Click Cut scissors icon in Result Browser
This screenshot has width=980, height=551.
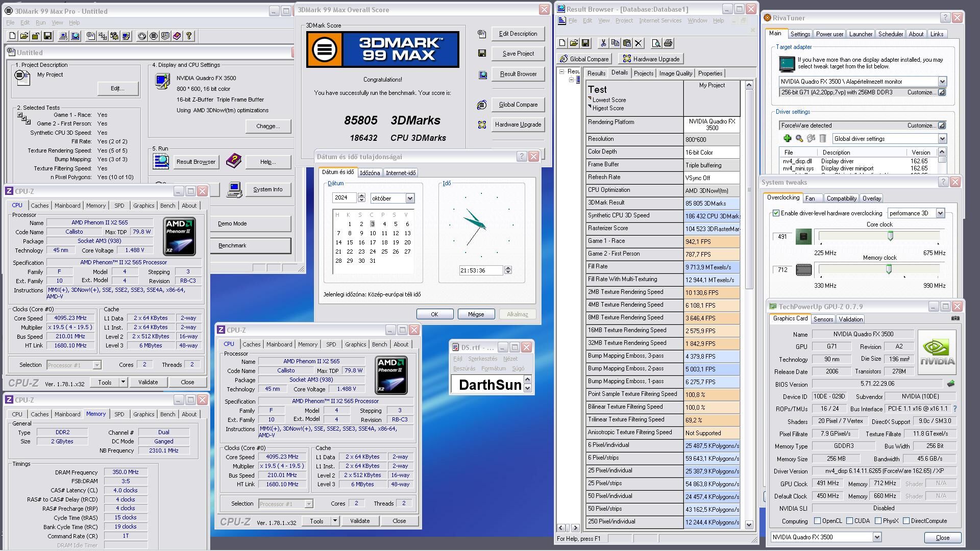pos(603,43)
